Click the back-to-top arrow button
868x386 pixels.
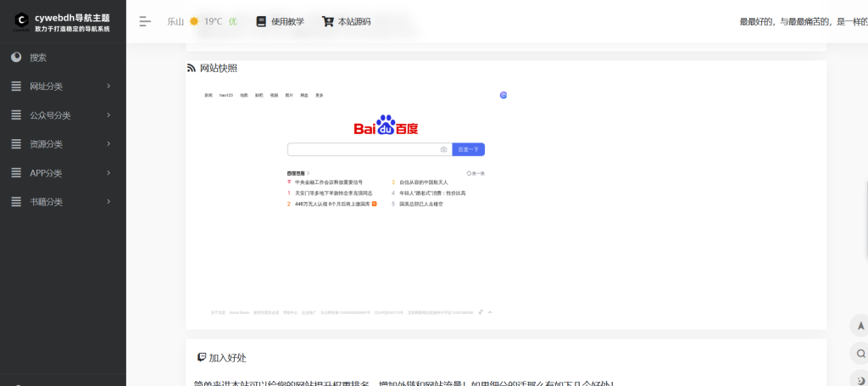860,326
